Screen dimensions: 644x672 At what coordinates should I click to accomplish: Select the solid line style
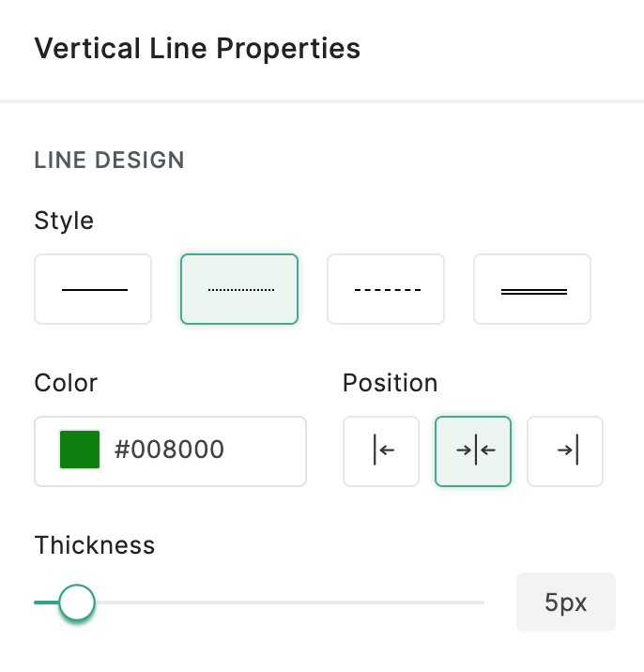(x=93, y=289)
